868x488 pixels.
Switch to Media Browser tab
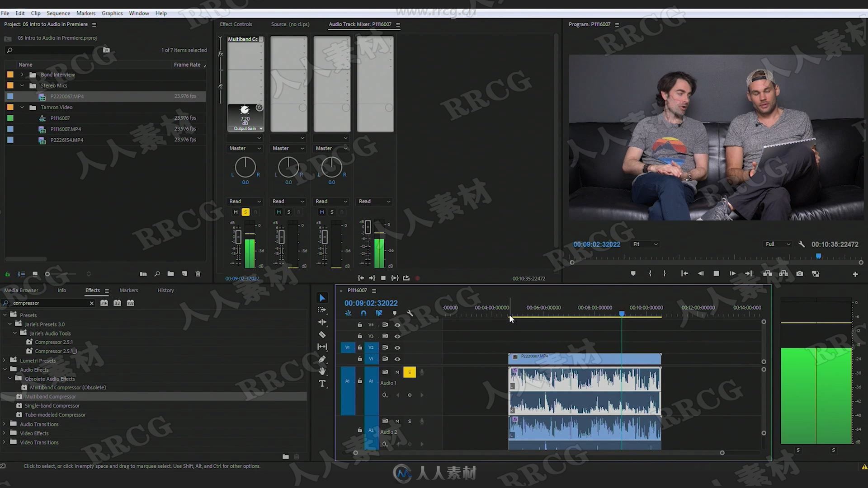coord(21,291)
